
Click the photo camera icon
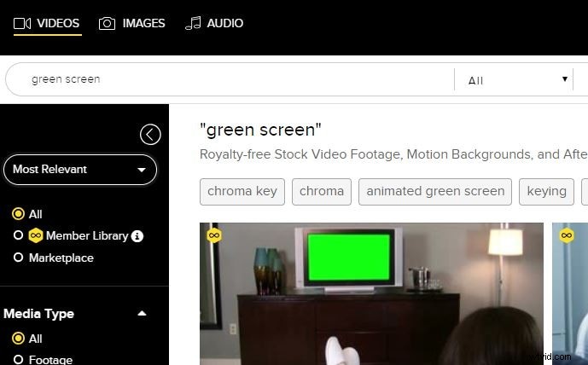click(107, 23)
